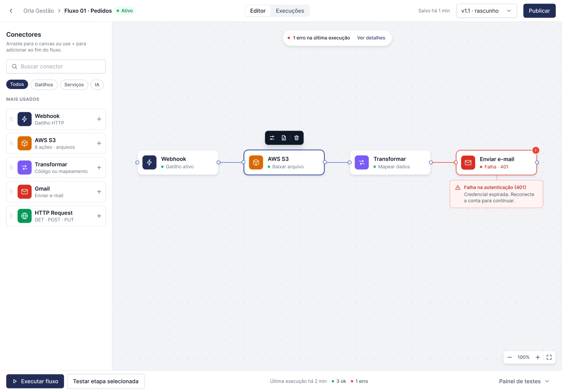Switch to the Execuções tab

coord(290,11)
